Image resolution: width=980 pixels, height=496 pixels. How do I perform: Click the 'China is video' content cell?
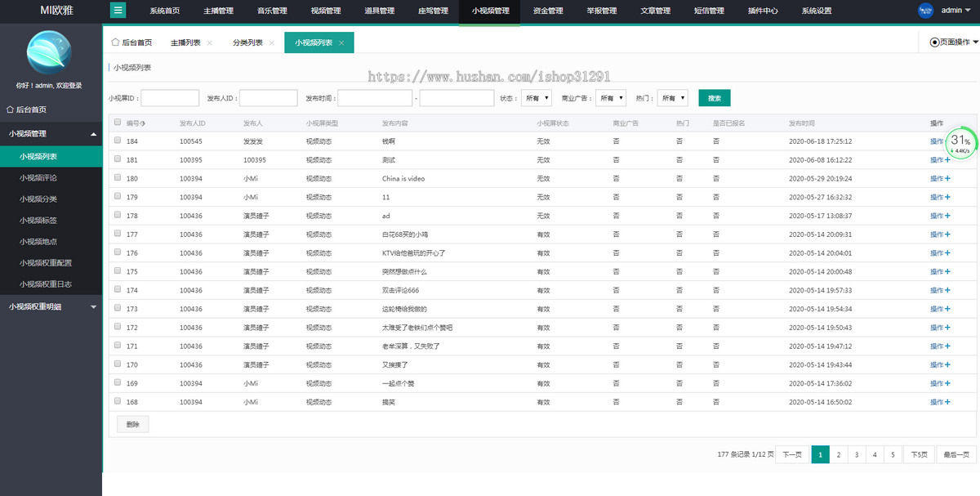point(403,178)
